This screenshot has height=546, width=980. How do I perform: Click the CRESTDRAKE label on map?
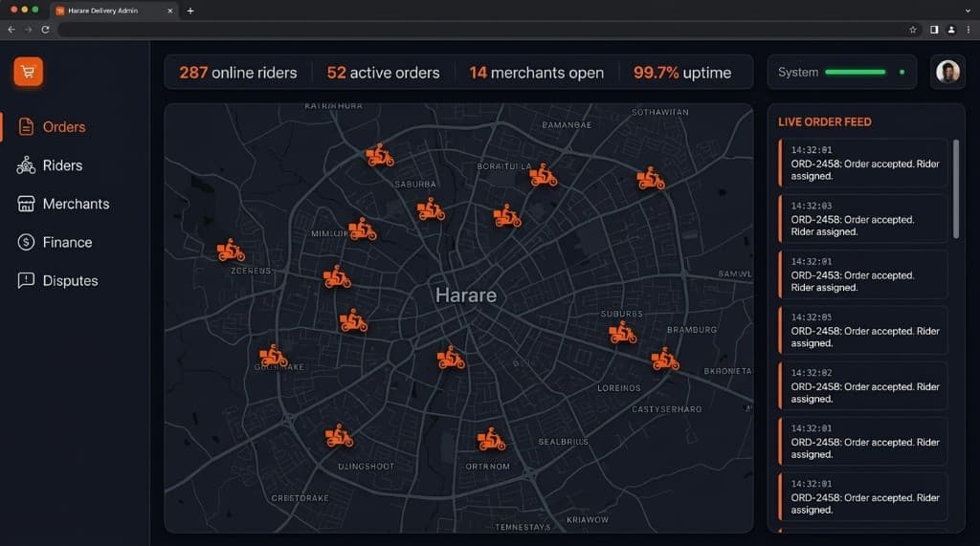[x=300, y=498]
